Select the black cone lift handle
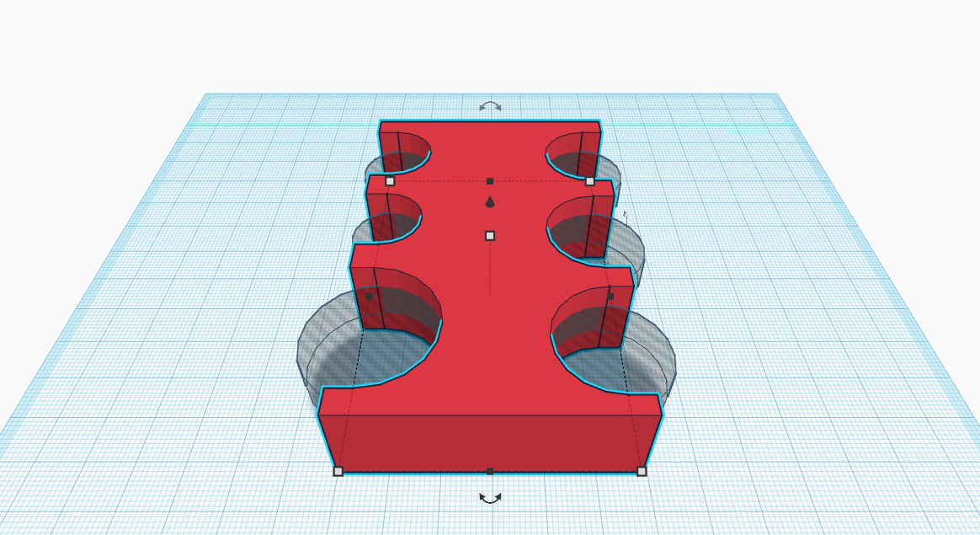The height and width of the screenshot is (535, 980). [490, 201]
